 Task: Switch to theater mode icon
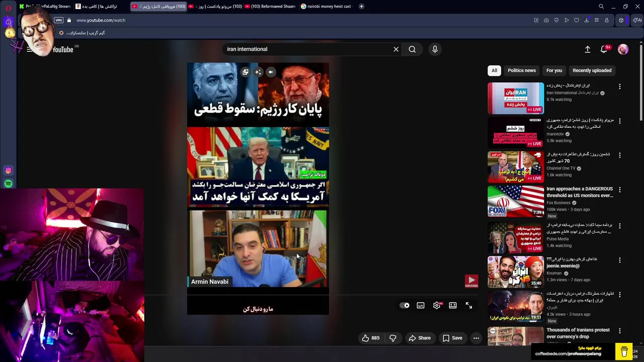[x=453, y=305]
